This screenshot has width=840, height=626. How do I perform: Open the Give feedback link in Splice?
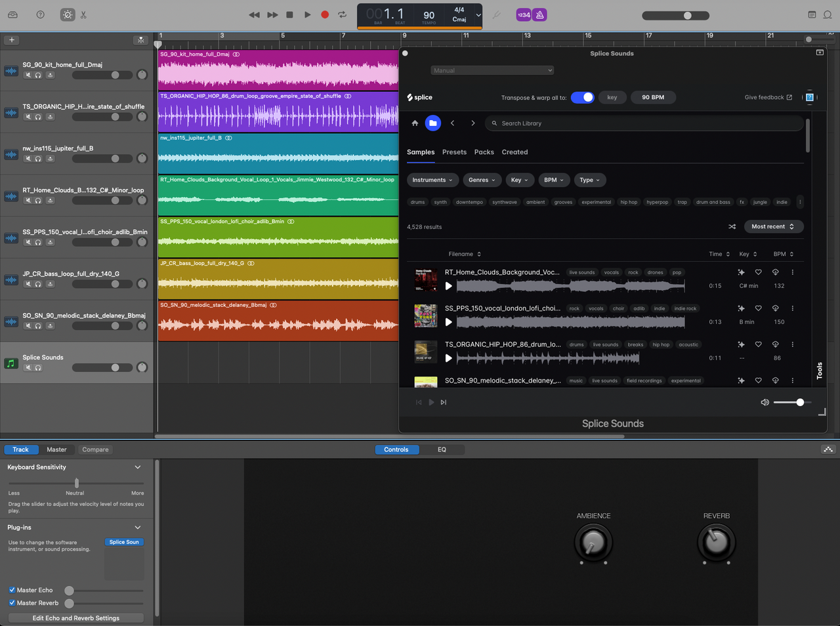(x=768, y=97)
